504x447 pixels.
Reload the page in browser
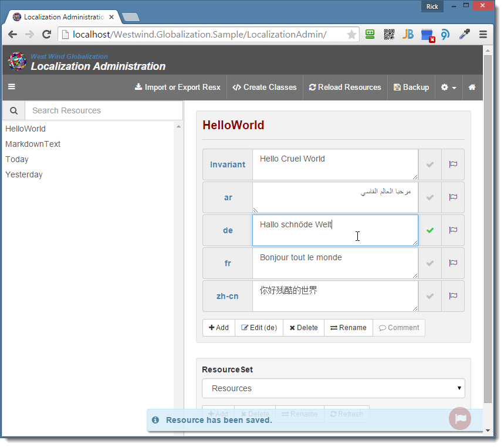[x=46, y=35]
